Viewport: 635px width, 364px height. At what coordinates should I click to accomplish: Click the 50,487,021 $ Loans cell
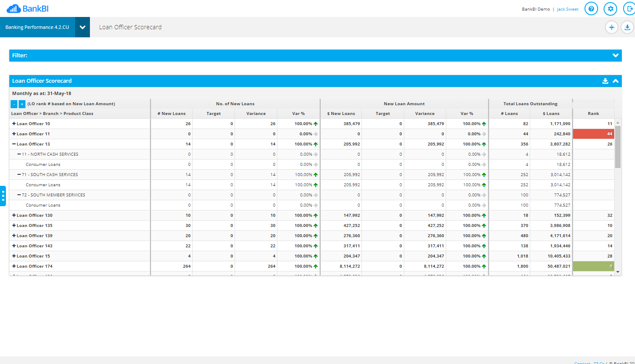pyautogui.click(x=551, y=266)
